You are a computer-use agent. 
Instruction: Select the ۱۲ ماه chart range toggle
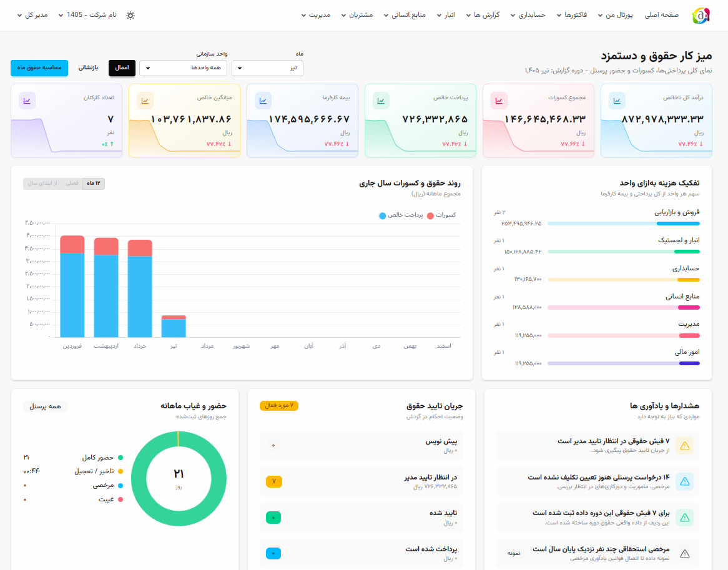[93, 184]
